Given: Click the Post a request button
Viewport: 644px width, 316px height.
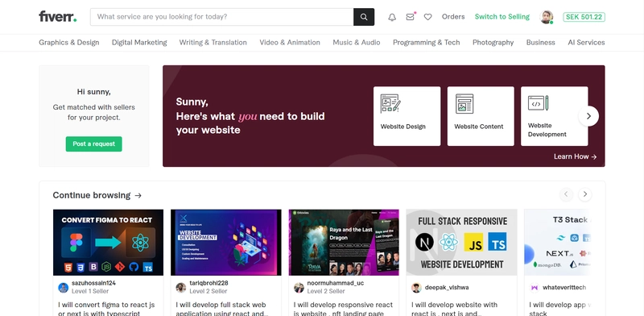Looking at the screenshot, I should [x=93, y=144].
